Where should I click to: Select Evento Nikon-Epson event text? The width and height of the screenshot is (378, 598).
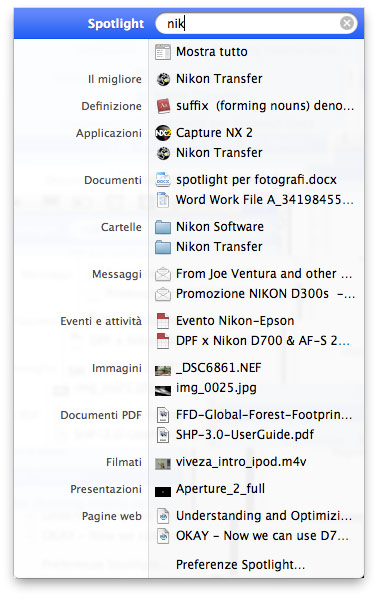click(x=235, y=321)
